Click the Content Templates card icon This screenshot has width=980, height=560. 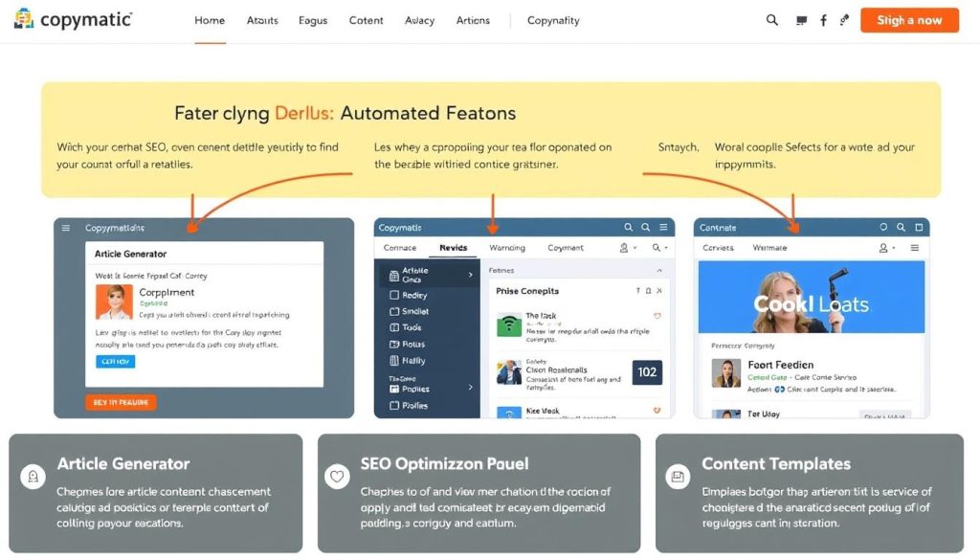pos(678,475)
